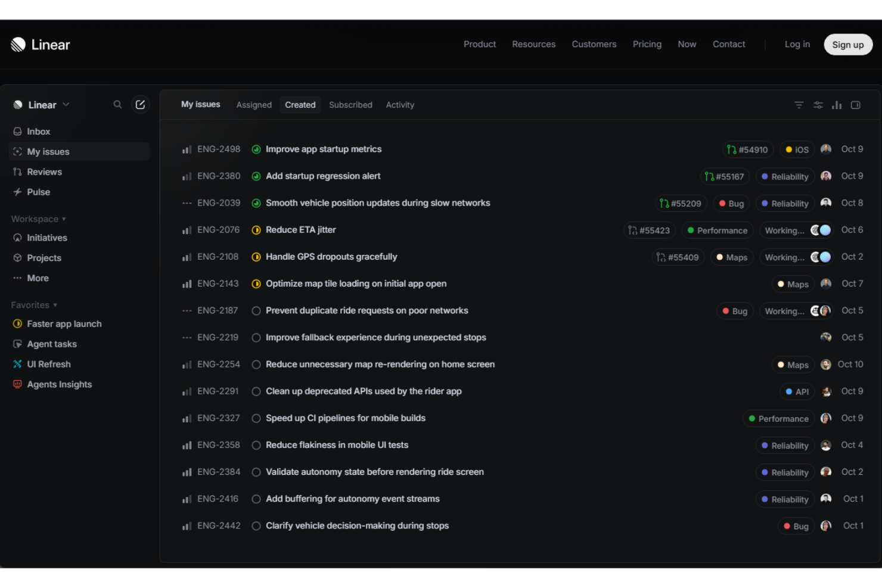The image size is (882, 588).
Task: Click the API label on ENG-2291
Action: 797,391
